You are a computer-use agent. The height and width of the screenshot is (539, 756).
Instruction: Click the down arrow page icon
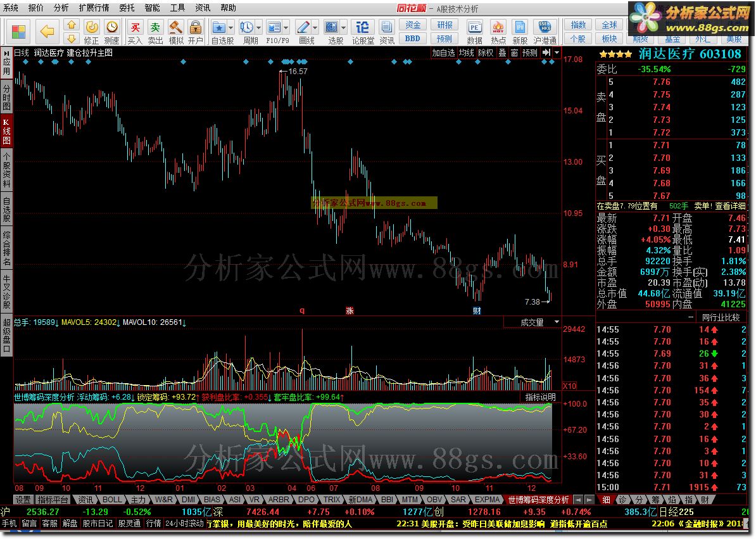click(72, 39)
